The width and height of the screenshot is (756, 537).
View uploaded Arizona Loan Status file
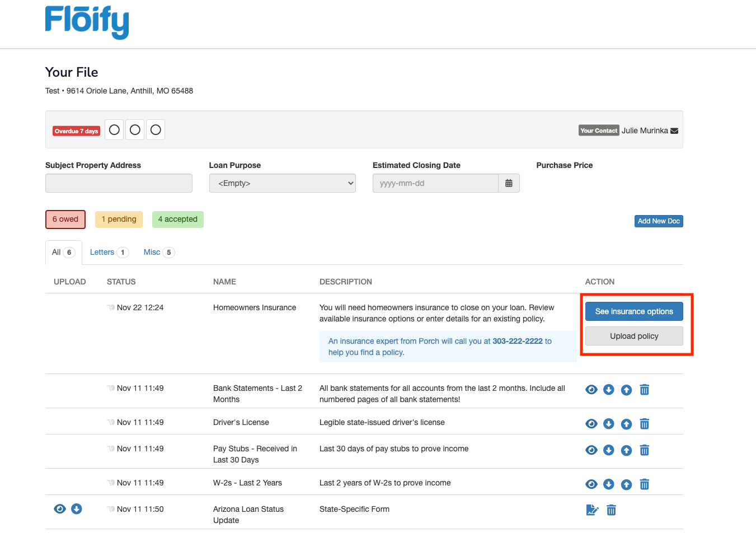point(60,508)
